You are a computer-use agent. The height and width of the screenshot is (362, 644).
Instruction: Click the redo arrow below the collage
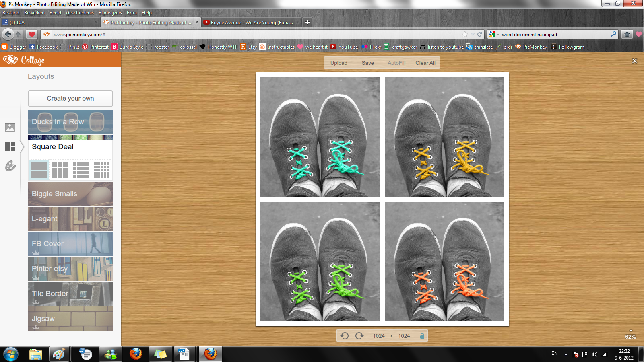coord(359,336)
